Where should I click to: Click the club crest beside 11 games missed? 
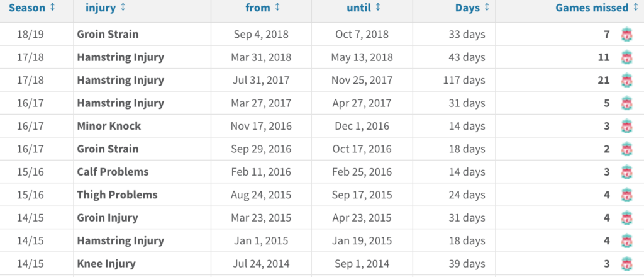coord(626,58)
